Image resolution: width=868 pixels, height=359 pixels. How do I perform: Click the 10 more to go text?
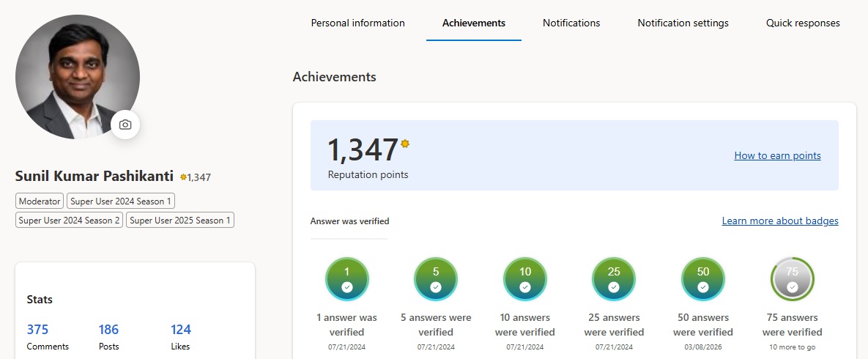click(x=792, y=347)
